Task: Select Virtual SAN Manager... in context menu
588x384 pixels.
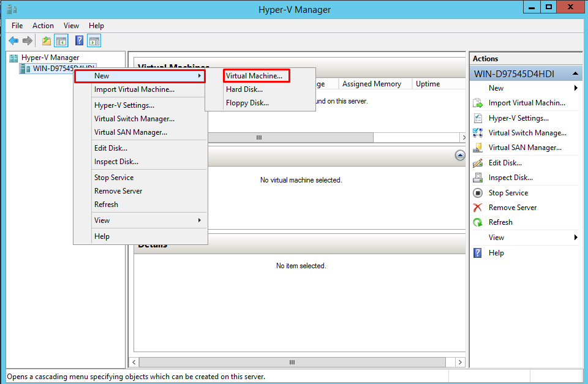Action: pos(141,132)
